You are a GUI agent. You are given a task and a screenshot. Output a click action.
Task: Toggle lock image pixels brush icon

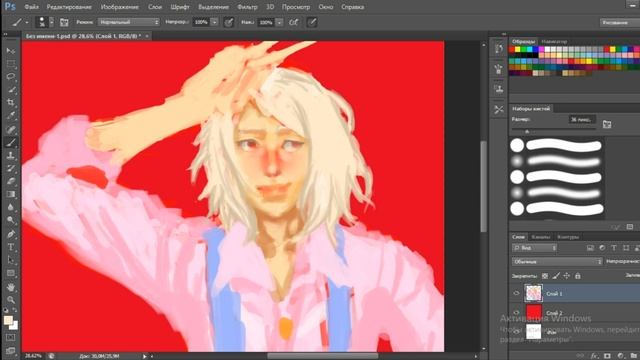(556, 276)
